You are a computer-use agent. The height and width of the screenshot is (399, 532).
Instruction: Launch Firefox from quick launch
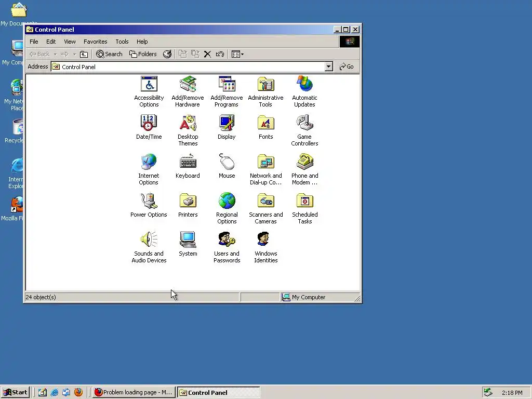(x=78, y=392)
